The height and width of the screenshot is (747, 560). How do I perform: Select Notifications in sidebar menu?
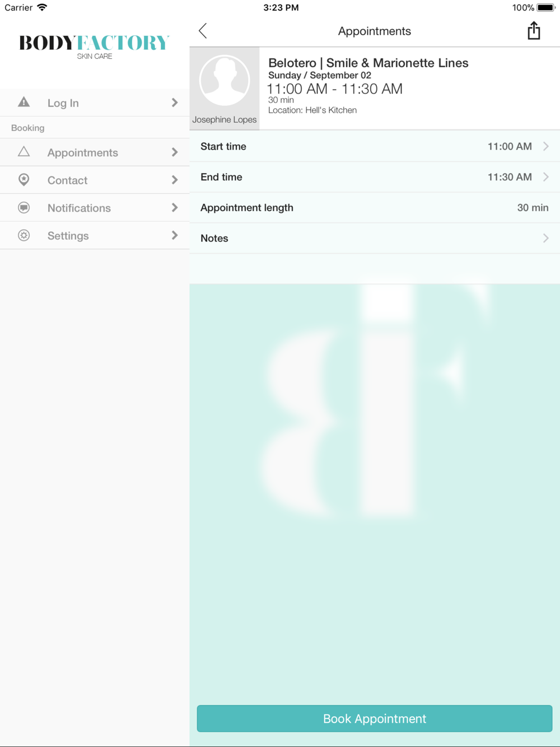click(95, 208)
